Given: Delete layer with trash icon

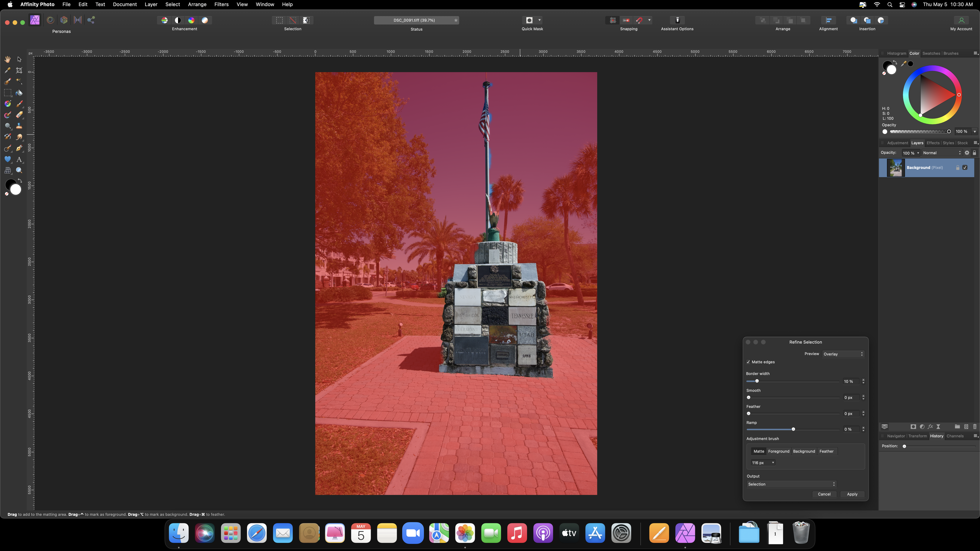Looking at the screenshot, I should (x=975, y=427).
